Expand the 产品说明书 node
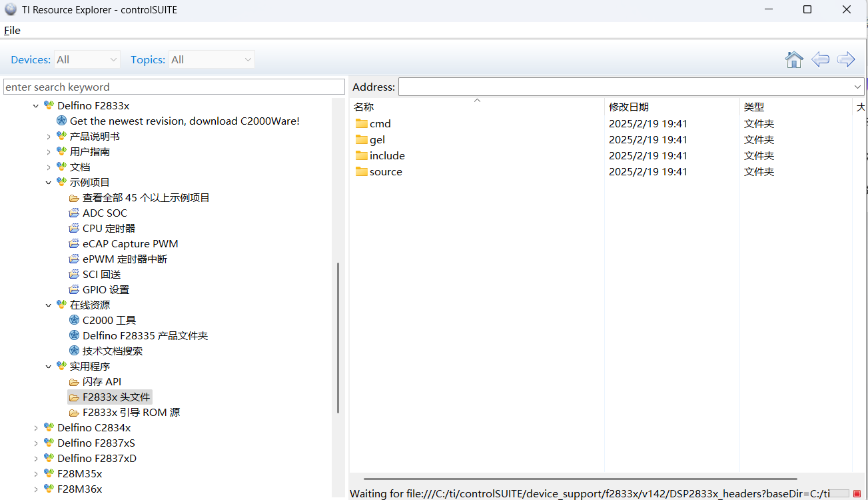The width and height of the screenshot is (868, 500). click(49, 136)
